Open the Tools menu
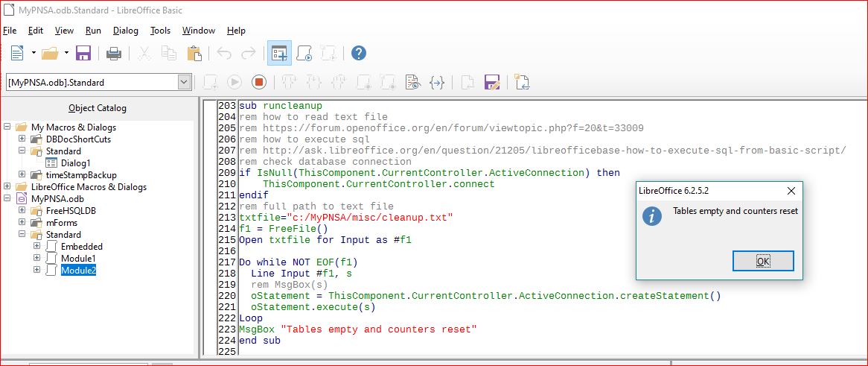The width and height of the screenshot is (868, 366). tap(160, 31)
